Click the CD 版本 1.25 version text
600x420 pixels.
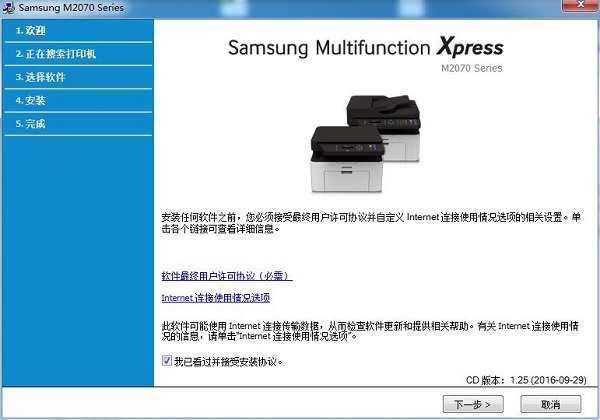pyautogui.click(x=526, y=380)
